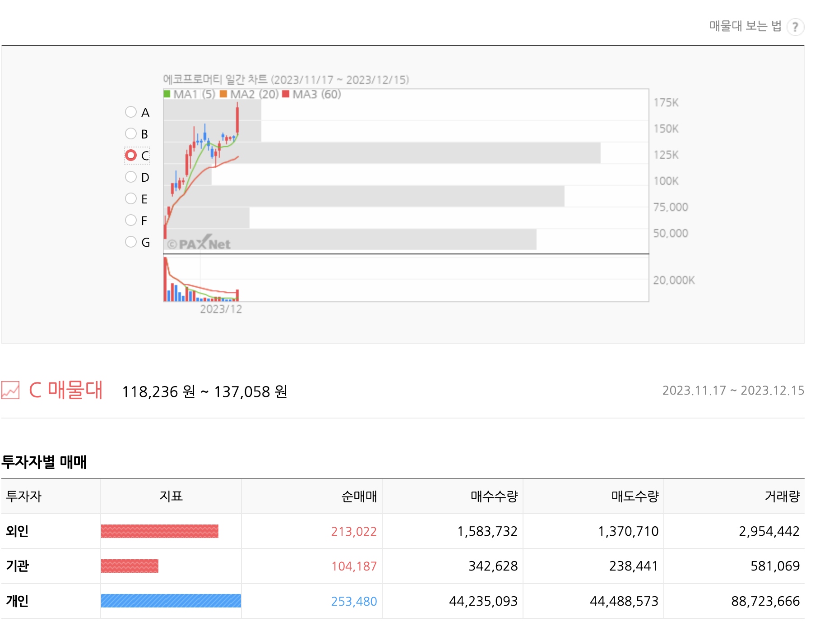Select radio button B
Screen dimensions: 815x644
click(131, 133)
